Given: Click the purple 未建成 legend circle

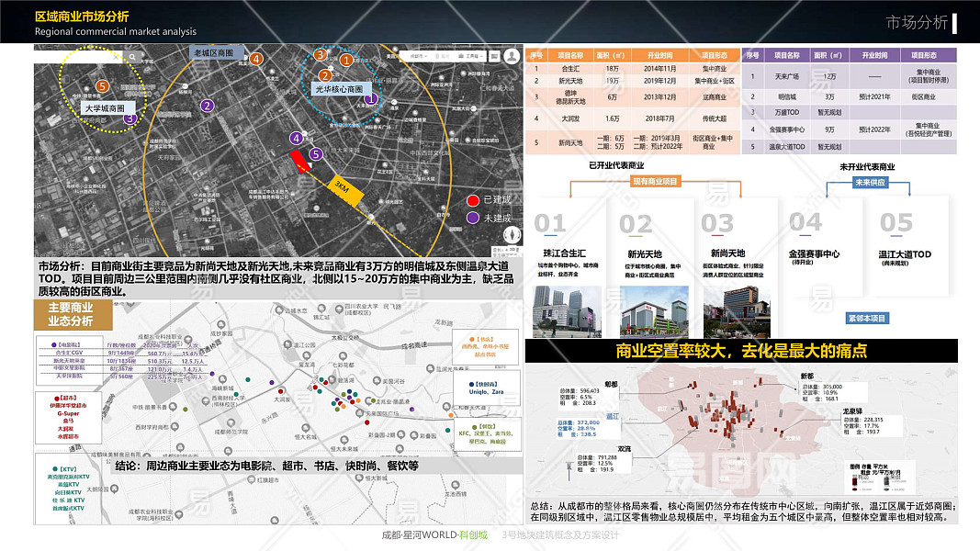Looking at the screenshot, I should coord(472,218).
